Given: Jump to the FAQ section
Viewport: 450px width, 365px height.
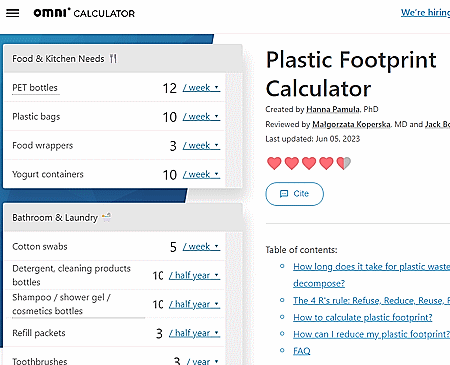Looking at the screenshot, I should coord(302,351).
